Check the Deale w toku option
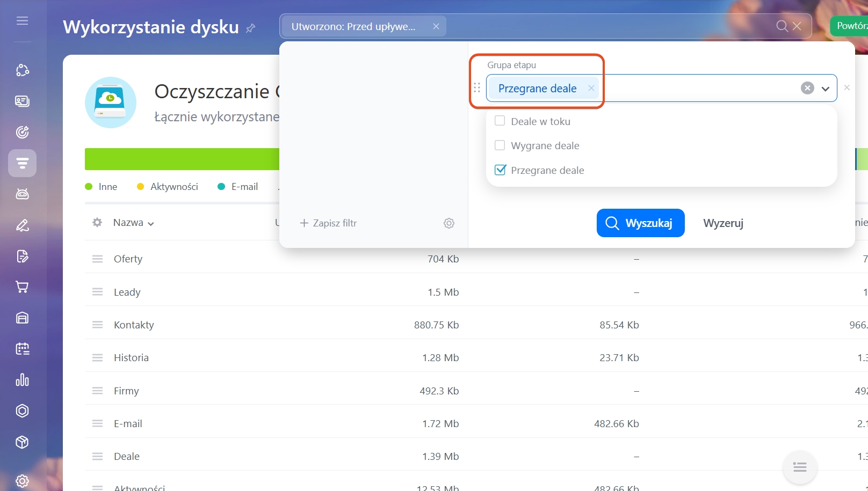The width and height of the screenshot is (868, 491). point(500,121)
